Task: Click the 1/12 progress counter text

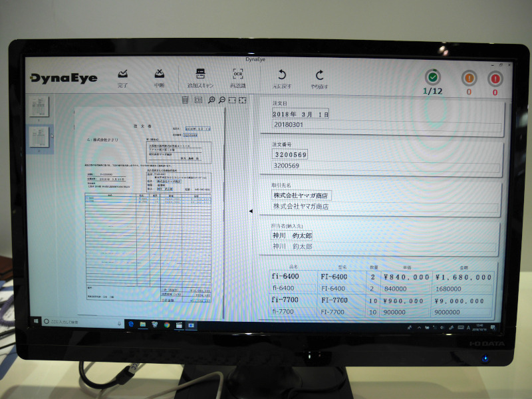Action: (433, 91)
